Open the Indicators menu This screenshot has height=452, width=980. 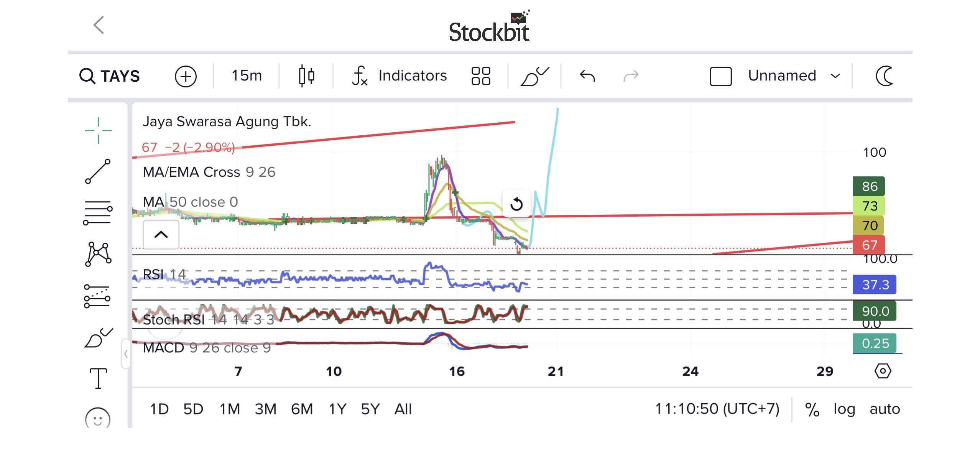point(400,76)
